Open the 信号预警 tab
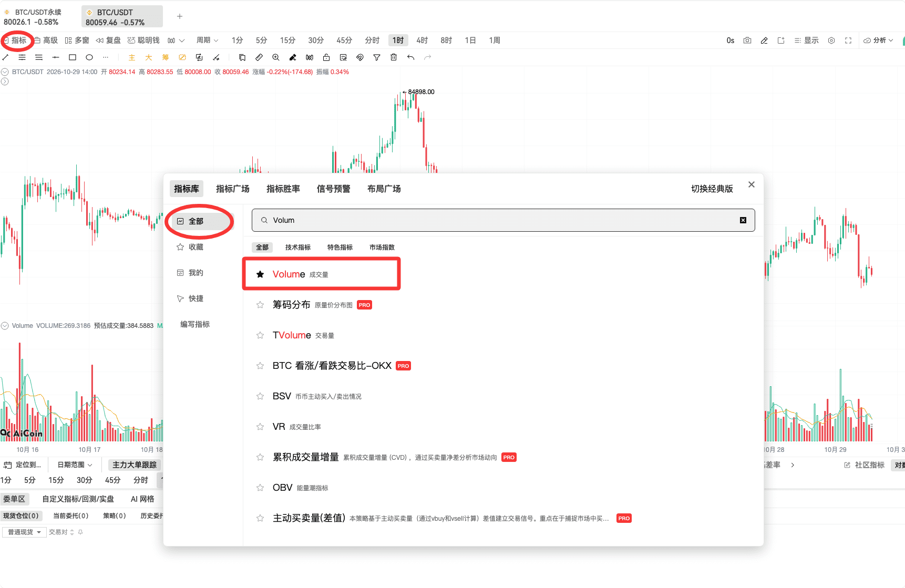The height and width of the screenshot is (588, 905). tap(333, 189)
